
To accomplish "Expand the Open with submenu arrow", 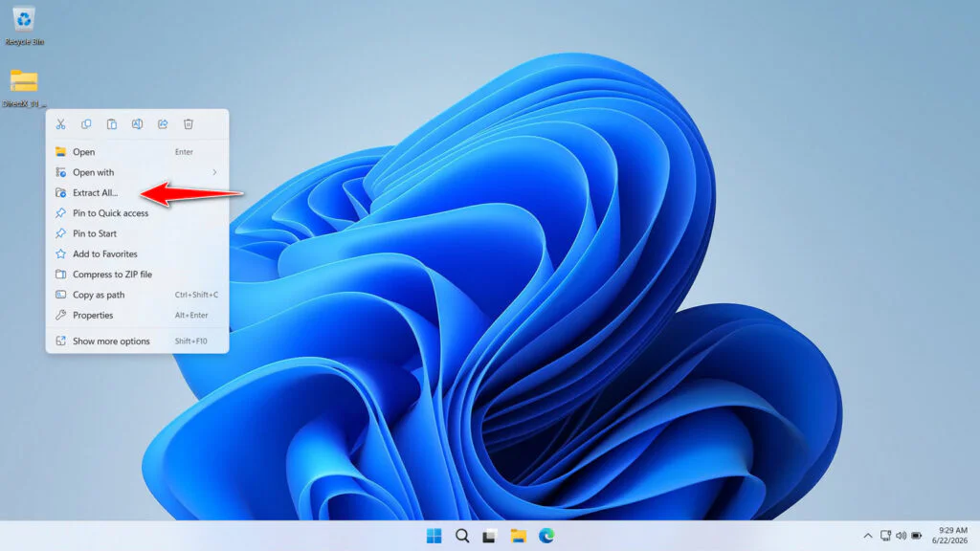I will (x=214, y=172).
